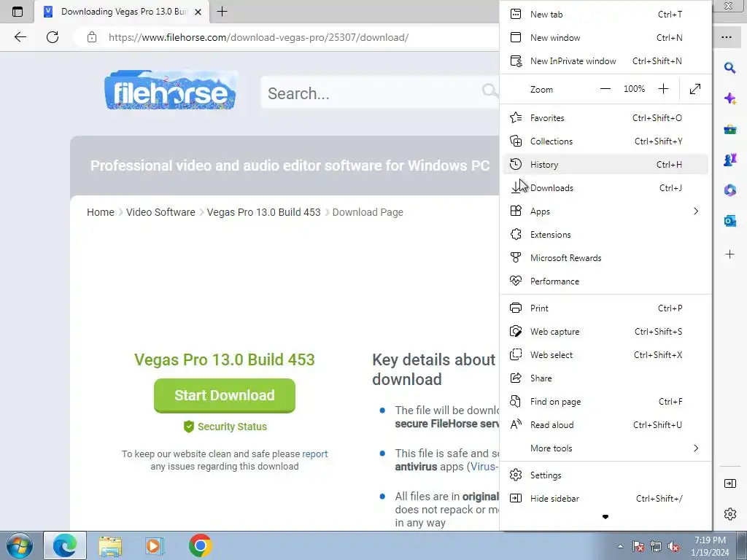Expand the Apps submenu

pyautogui.click(x=605, y=211)
